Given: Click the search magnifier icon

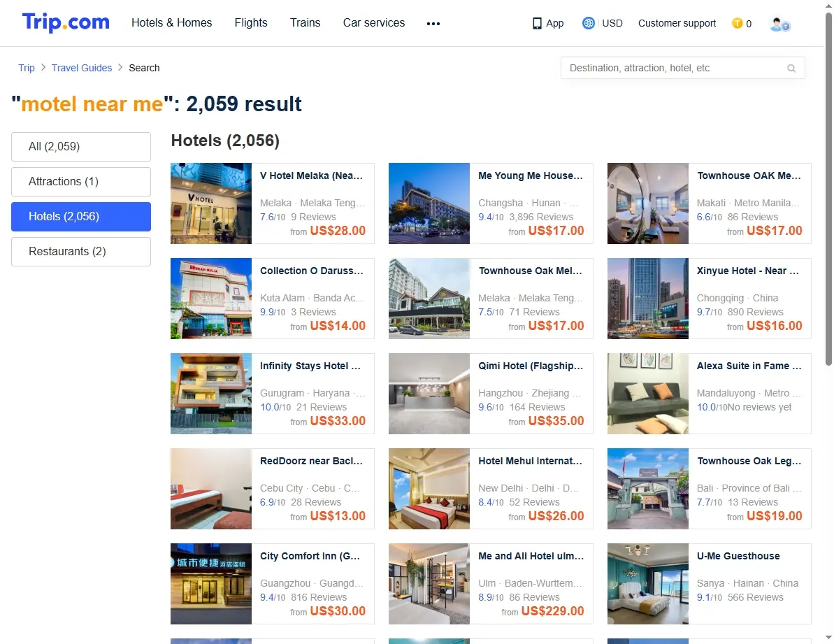Looking at the screenshot, I should (x=791, y=68).
